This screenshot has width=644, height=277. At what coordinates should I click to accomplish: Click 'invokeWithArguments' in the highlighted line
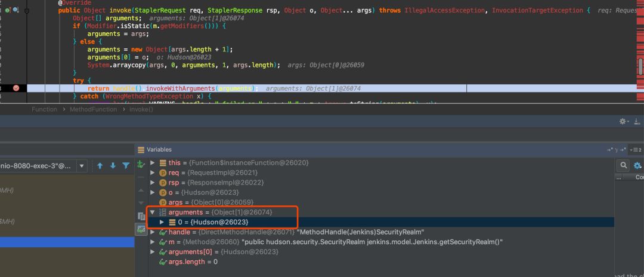(x=181, y=88)
